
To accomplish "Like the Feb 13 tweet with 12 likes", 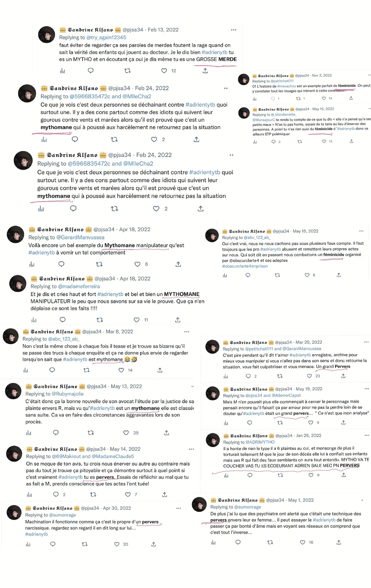I will (x=164, y=71).
